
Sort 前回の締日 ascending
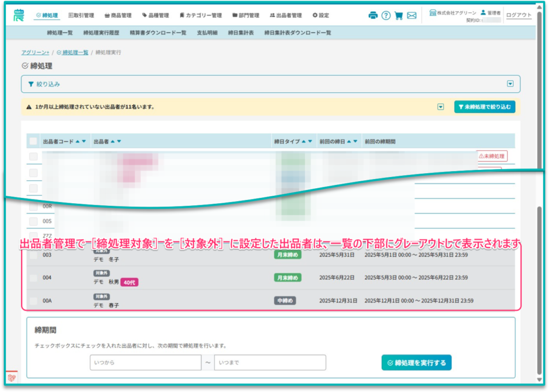point(348,141)
